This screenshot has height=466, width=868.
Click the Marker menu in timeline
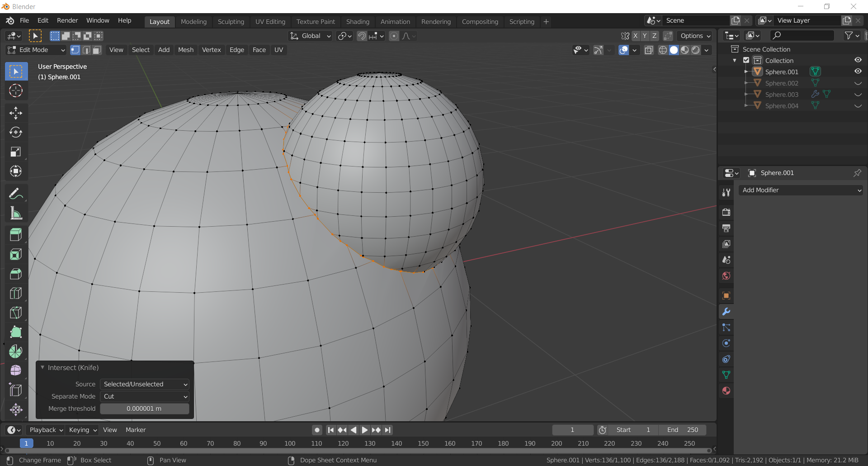click(x=136, y=430)
